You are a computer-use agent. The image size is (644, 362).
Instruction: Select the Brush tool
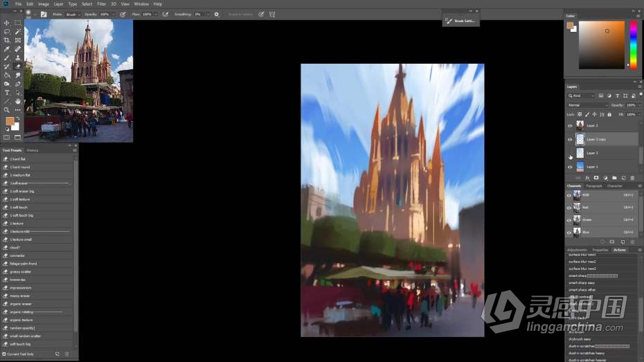pos(6,57)
